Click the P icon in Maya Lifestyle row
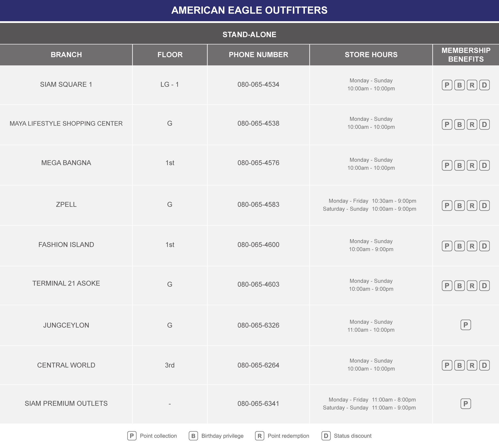499x448 pixels. pyautogui.click(x=447, y=124)
